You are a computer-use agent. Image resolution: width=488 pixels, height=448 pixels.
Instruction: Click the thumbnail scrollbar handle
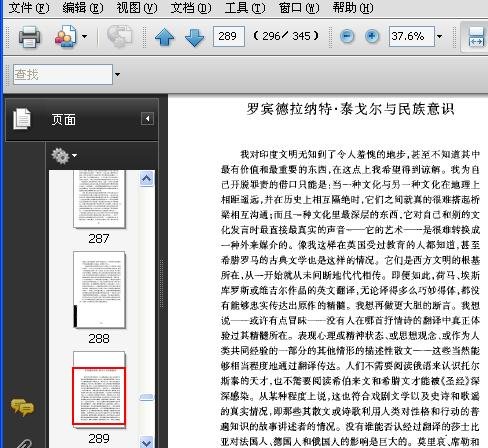coord(147,397)
